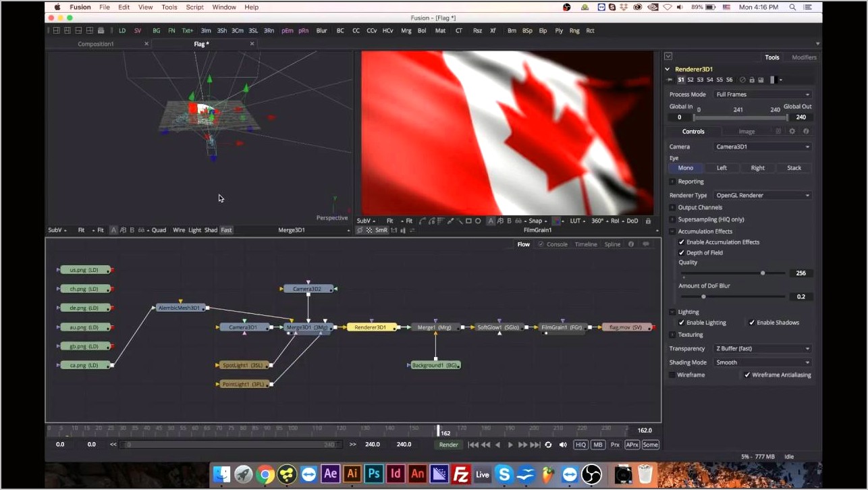Enable the Wireframe checkbox
The height and width of the screenshot is (490, 868).
point(672,375)
